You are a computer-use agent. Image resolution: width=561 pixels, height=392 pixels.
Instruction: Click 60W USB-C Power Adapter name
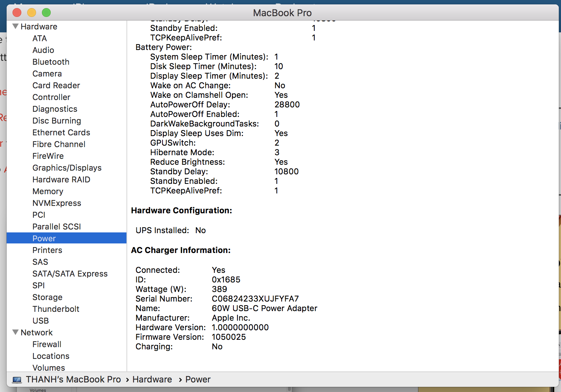tap(265, 308)
